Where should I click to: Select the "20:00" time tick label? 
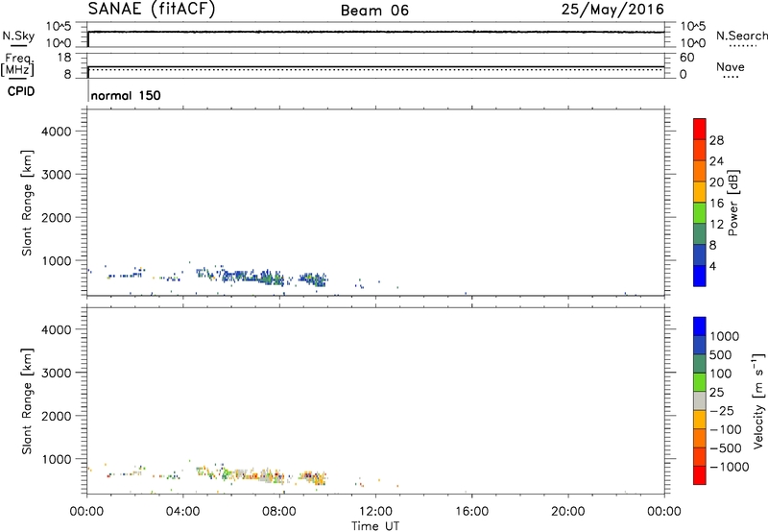click(568, 512)
